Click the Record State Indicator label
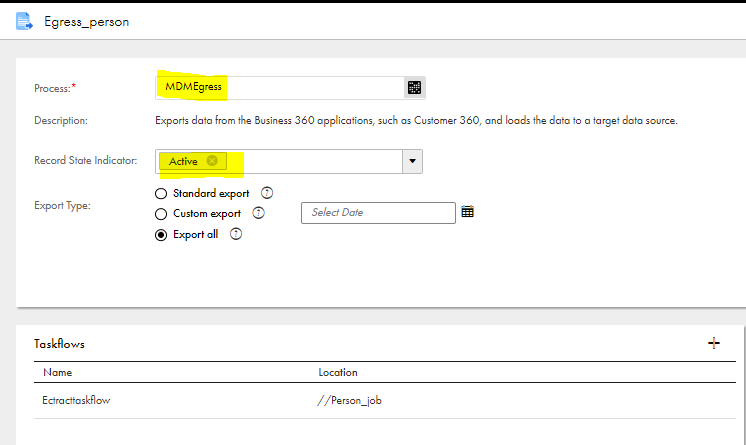Screen dimensions: 746x445 pos(86,160)
